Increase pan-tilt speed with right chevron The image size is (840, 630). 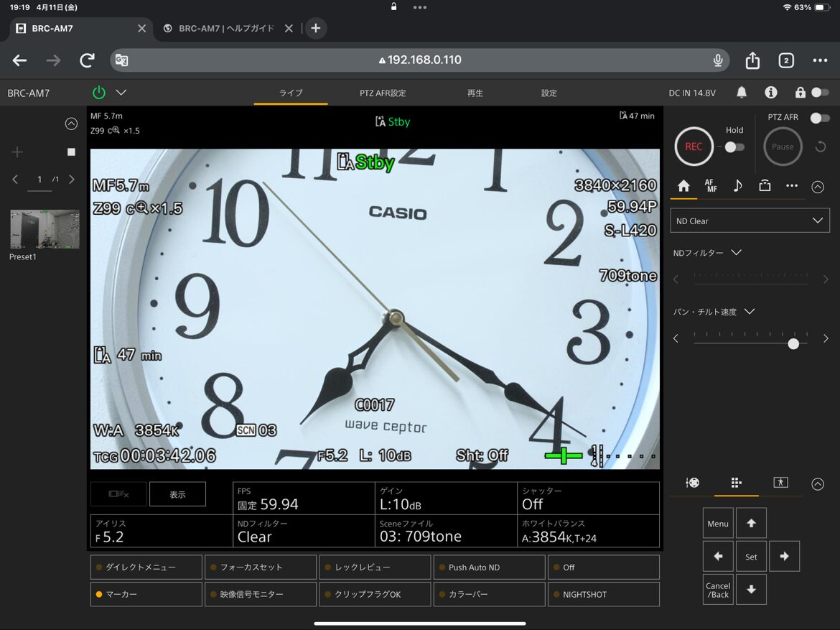[826, 338]
